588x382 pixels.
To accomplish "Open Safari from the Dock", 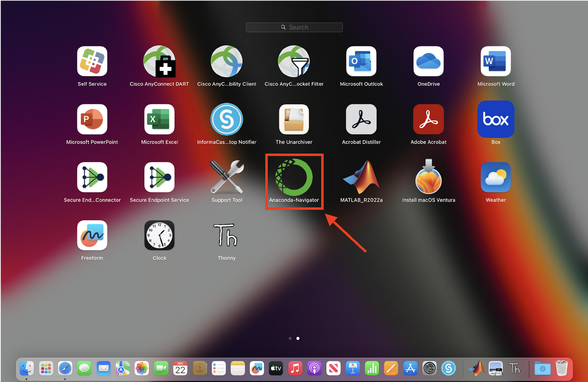I will (65, 368).
